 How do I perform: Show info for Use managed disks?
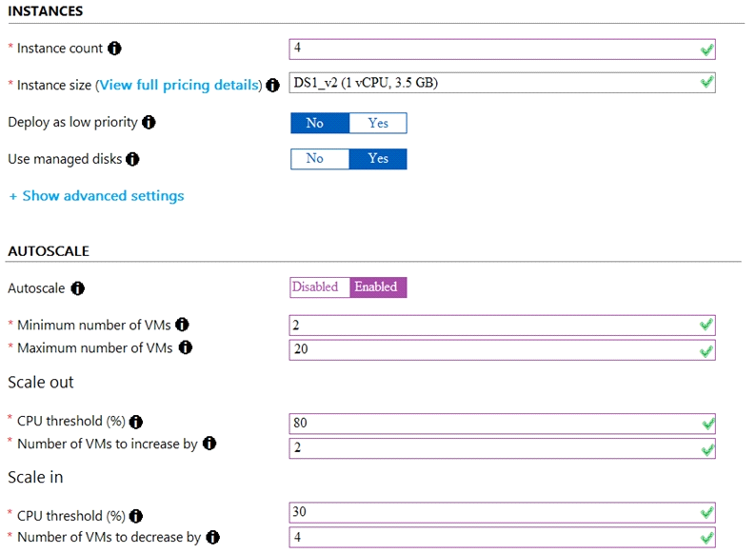pos(132,159)
